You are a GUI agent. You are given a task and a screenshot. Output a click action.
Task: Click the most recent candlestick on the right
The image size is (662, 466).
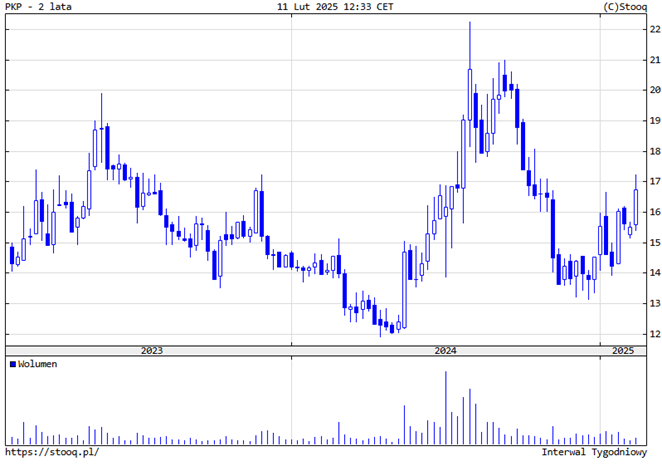[636, 205]
